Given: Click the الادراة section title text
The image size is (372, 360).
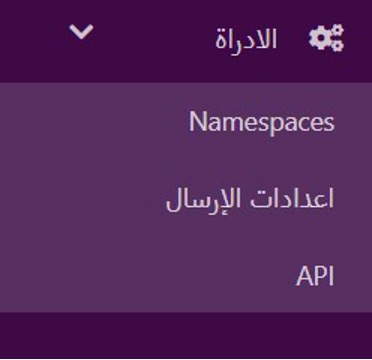Looking at the screenshot, I should click(x=246, y=39).
